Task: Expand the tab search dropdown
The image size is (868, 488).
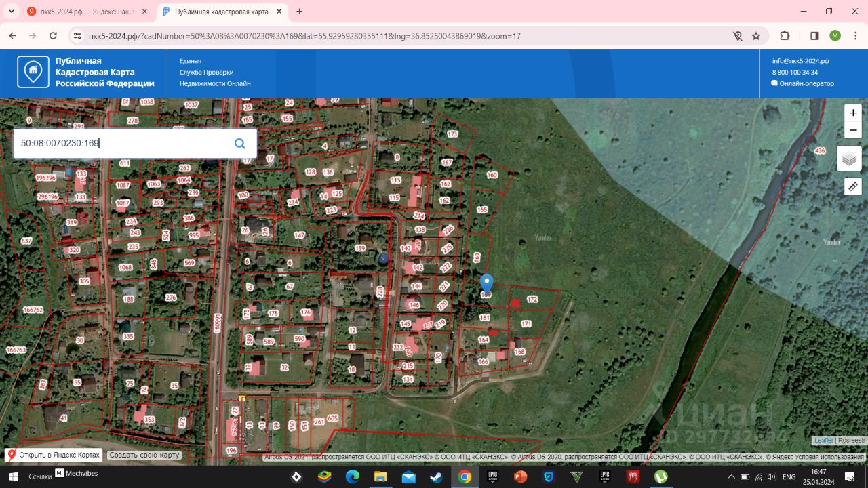Action: click(x=12, y=12)
